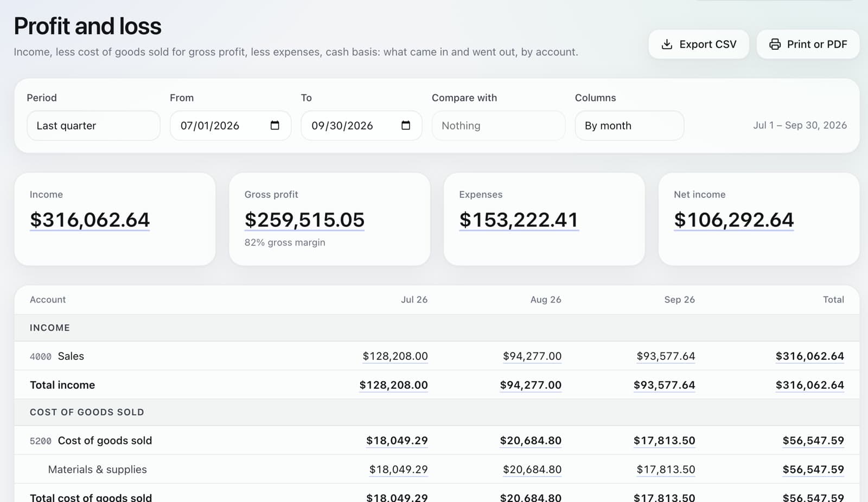Open Sales amount $93,577.64 for Sep 26
Image resolution: width=868 pixels, height=502 pixels.
point(666,356)
